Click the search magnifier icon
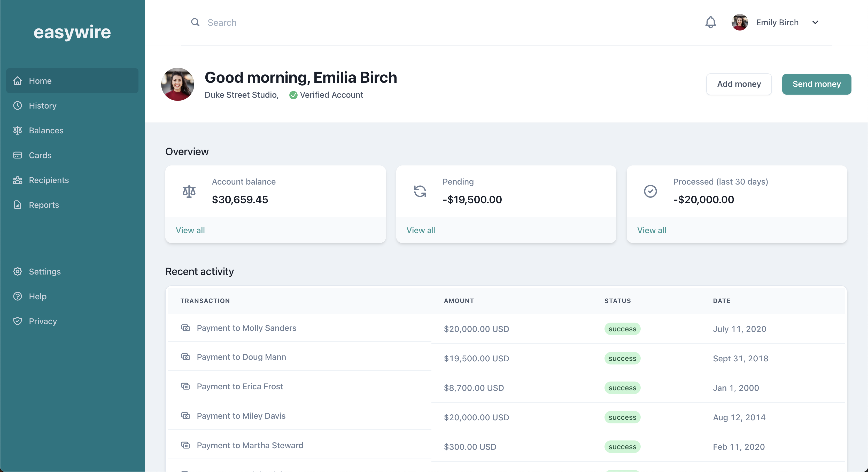The height and width of the screenshot is (472, 868). pyautogui.click(x=195, y=22)
